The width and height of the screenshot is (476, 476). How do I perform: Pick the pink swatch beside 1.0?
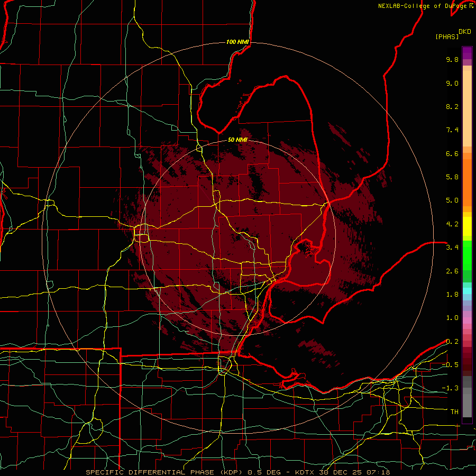click(467, 321)
